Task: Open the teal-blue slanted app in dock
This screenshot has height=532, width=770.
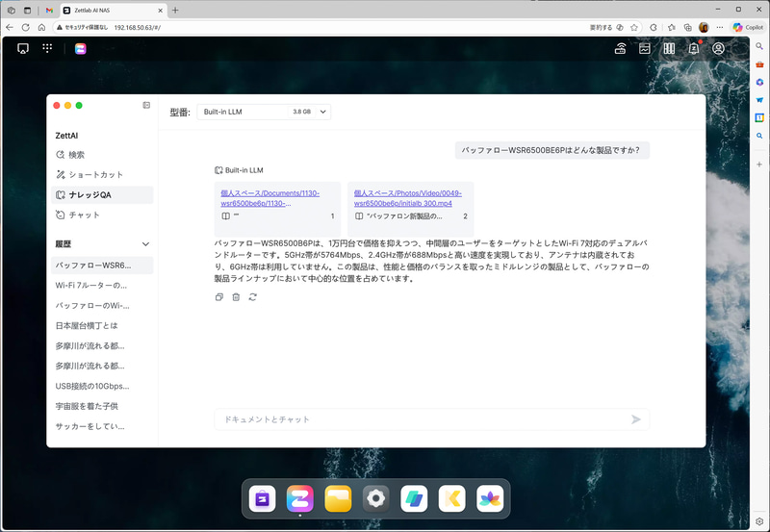Action: coord(414,498)
